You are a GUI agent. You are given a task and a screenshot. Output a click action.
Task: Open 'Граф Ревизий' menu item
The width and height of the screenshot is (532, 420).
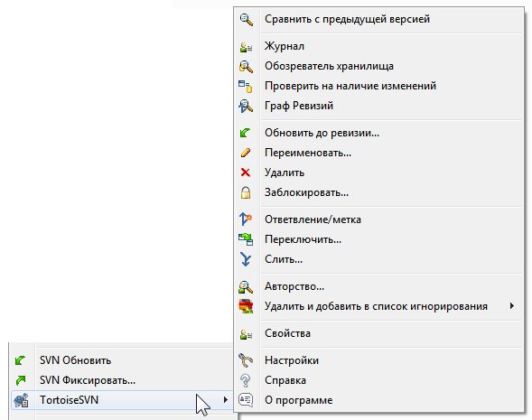click(378, 106)
